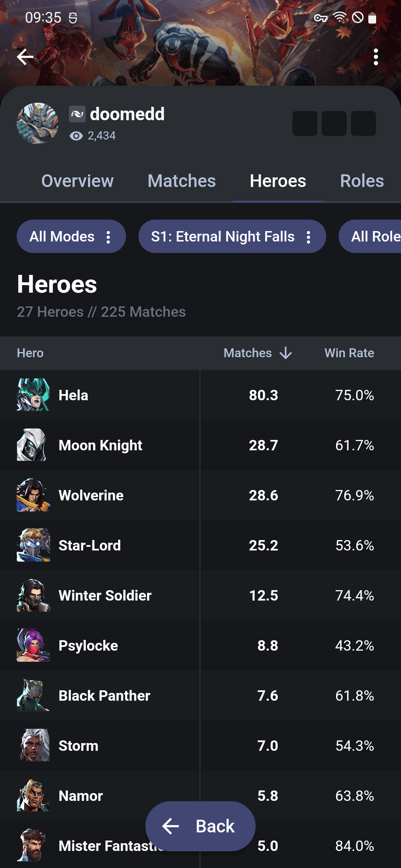
Task: Toggle the All Roles filter chip
Action: tap(375, 236)
